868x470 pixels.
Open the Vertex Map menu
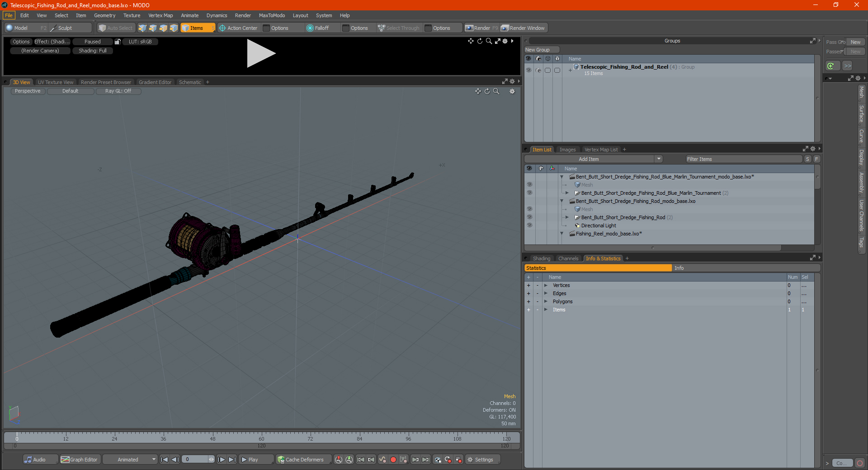tap(160, 15)
